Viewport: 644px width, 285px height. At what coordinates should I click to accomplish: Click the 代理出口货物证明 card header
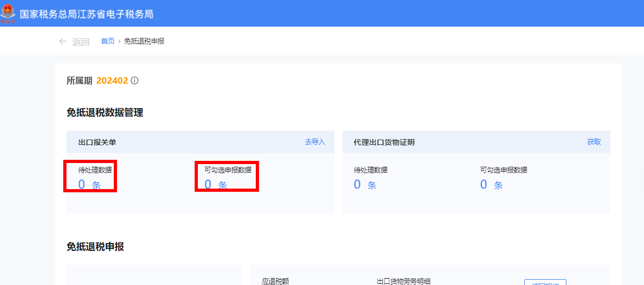point(384,142)
